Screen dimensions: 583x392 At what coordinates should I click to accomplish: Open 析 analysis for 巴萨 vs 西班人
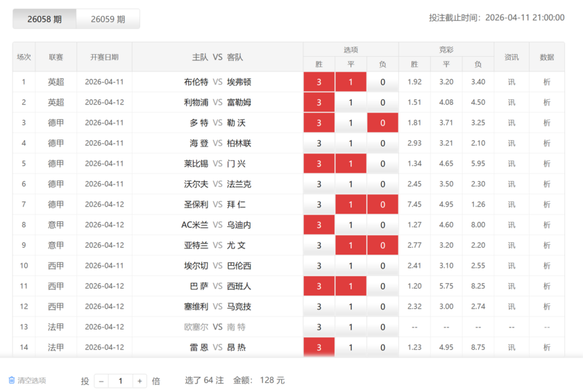[547, 286]
